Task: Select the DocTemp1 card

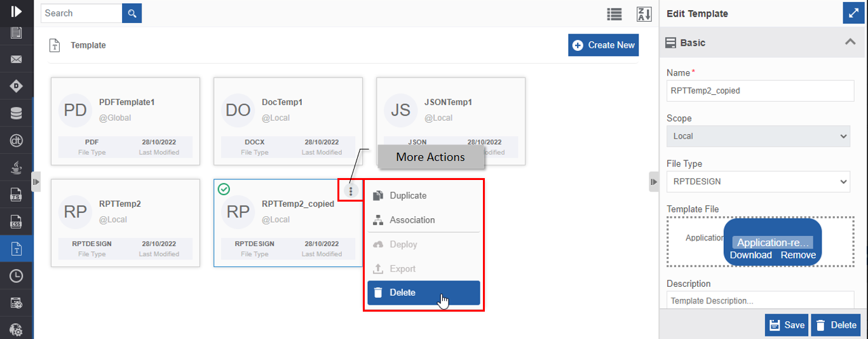Action: tap(288, 121)
